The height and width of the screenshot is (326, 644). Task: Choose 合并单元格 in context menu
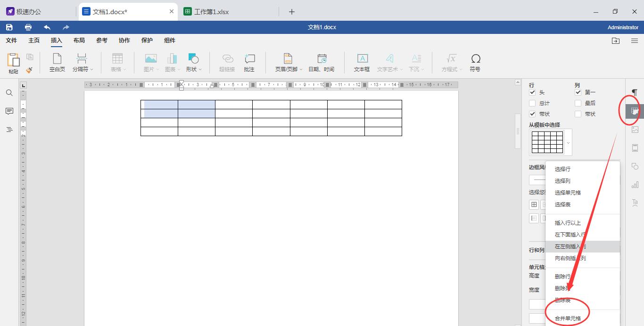coord(568,318)
